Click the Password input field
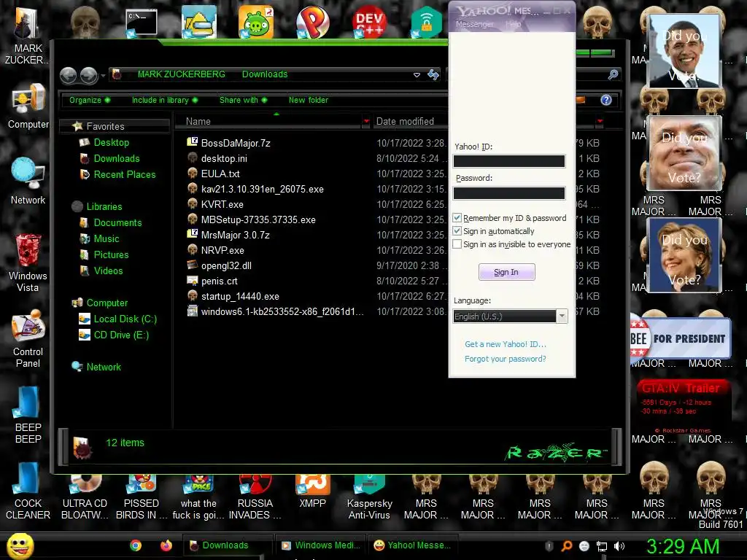Image resolution: width=747 pixels, height=560 pixels. [x=508, y=192]
